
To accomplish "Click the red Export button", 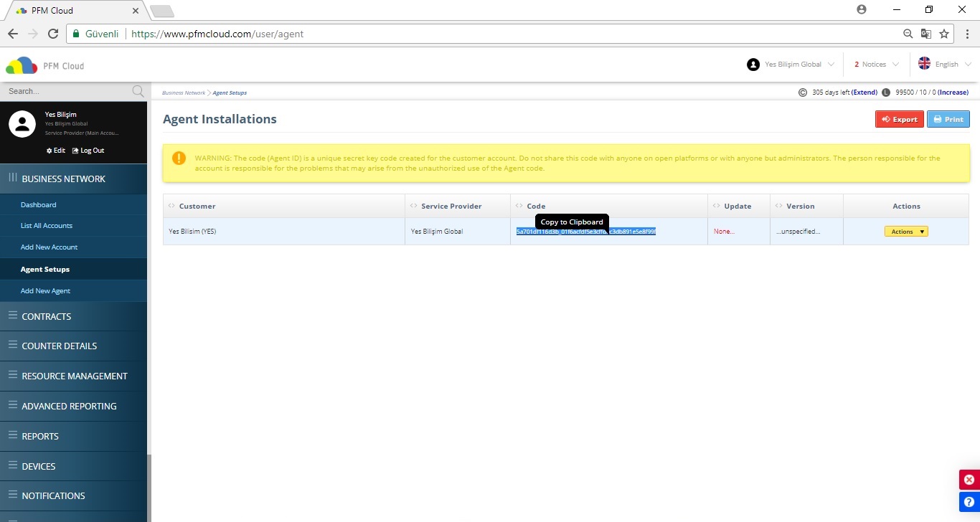I will pos(900,119).
